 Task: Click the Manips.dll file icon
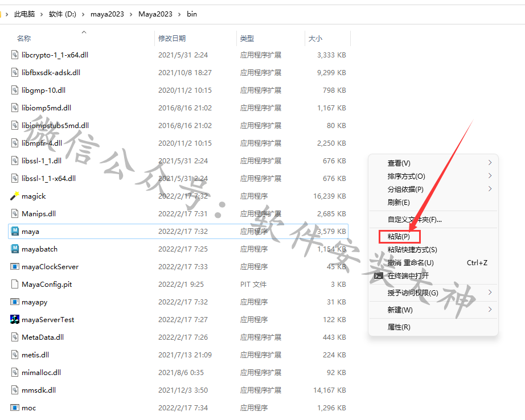[x=15, y=213]
